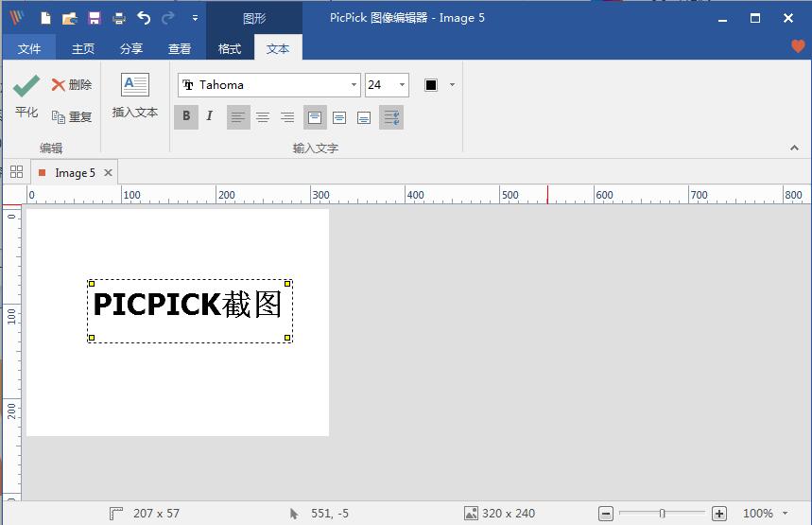
Task: Click the 插入文本 insert text icon
Action: coord(135,85)
